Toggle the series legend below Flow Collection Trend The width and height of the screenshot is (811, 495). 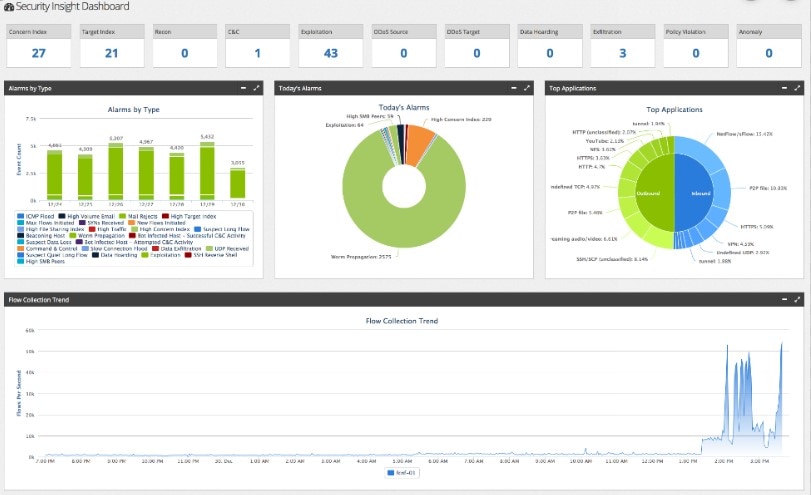click(x=402, y=473)
